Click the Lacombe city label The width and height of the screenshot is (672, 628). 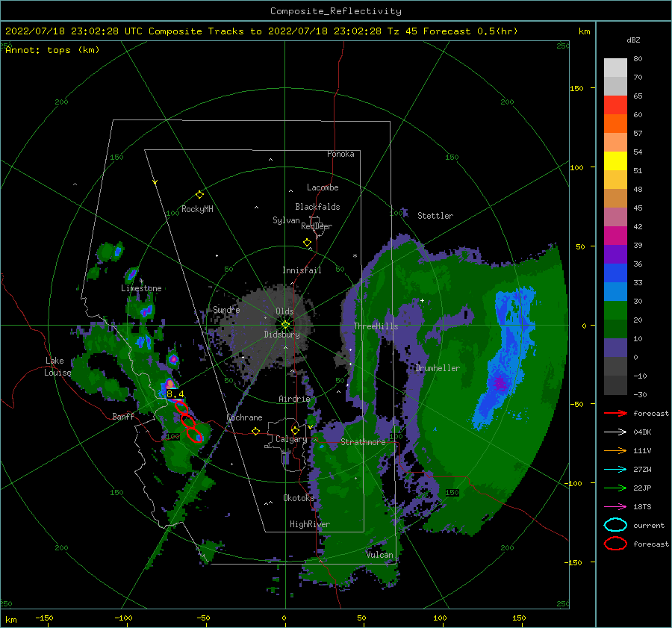click(x=323, y=187)
